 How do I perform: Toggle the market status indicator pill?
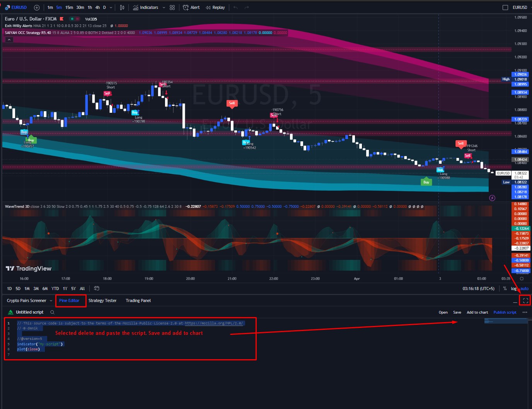tap(75, 19)
